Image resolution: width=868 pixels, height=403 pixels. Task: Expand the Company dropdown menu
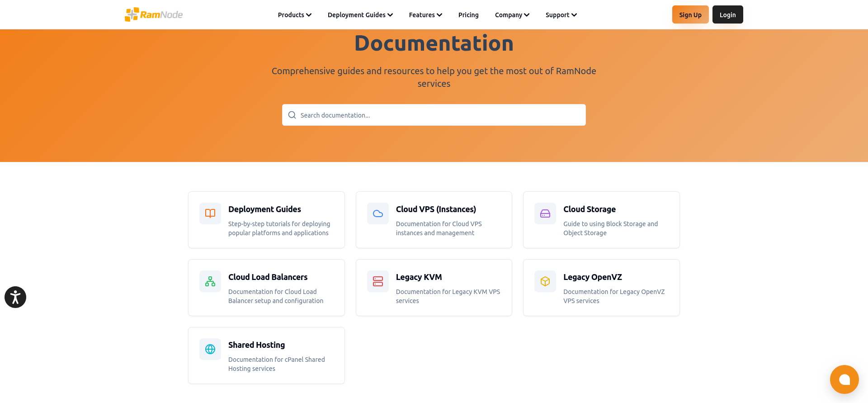[512, 15]
